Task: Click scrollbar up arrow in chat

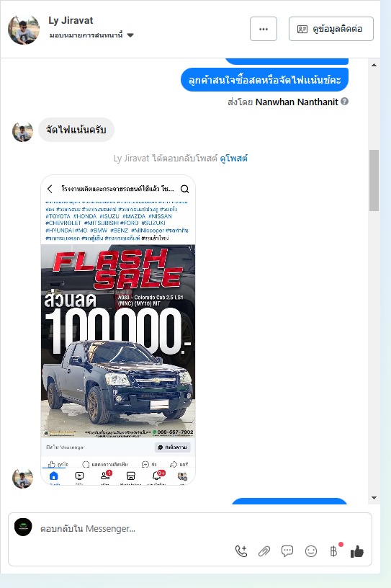Action: [374, 66]
